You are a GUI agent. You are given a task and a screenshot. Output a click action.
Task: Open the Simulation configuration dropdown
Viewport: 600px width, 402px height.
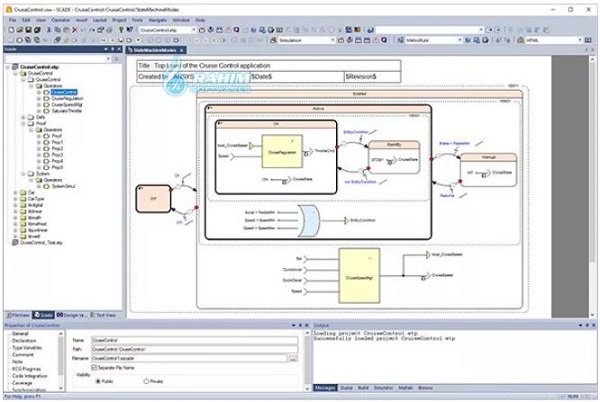[x=333, y=40]
